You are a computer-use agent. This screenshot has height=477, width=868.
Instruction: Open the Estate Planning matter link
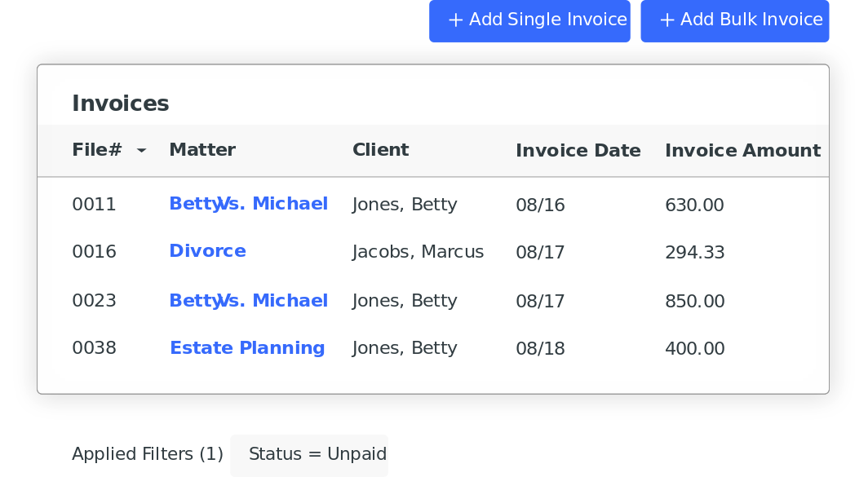click(x=247, y=348)
